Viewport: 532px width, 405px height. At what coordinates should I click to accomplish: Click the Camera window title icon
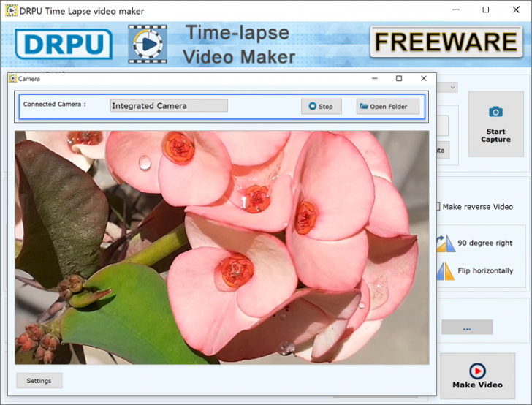[13, 78]
